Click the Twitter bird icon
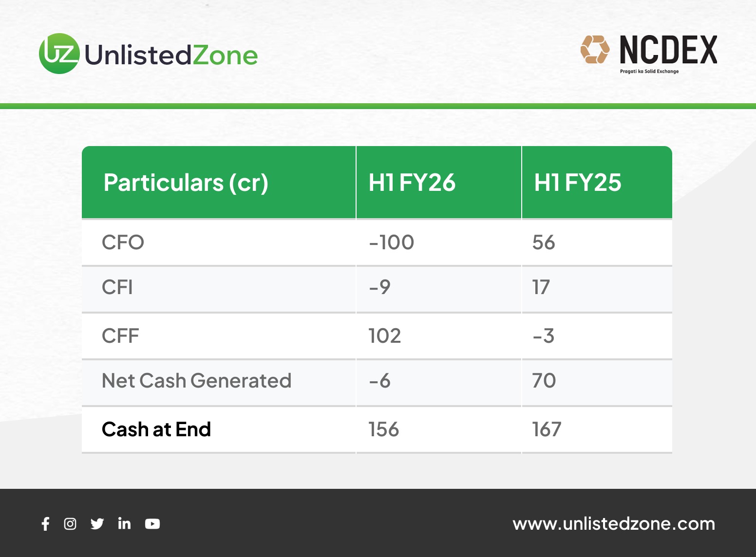This screenshot has width=756, height=557. point(97,524)
